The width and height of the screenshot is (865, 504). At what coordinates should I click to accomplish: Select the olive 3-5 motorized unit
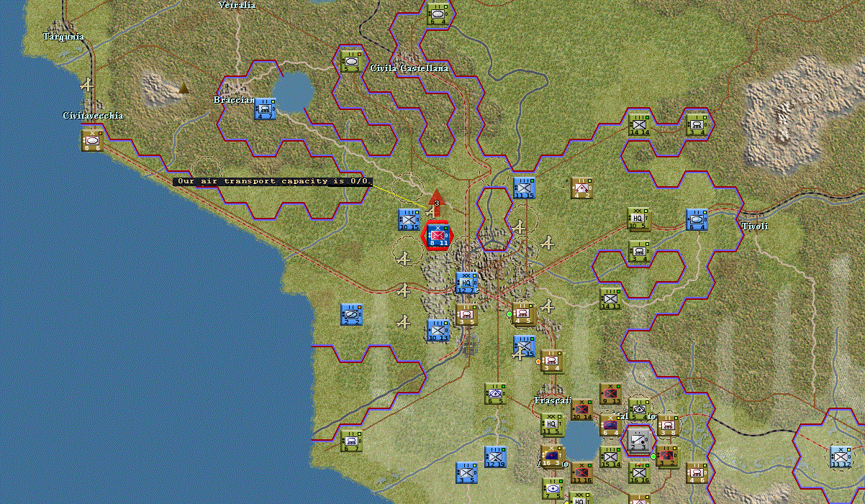(x=467, y=315)
